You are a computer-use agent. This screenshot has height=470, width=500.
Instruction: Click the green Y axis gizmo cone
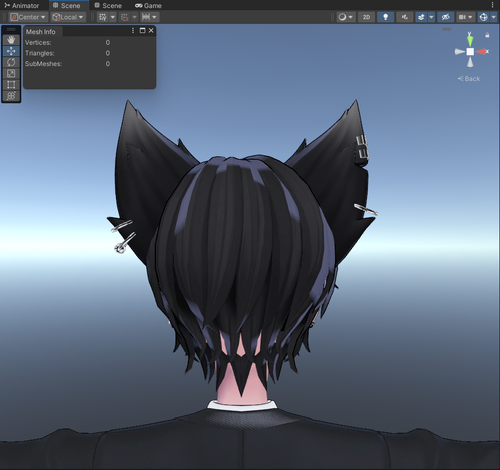pos(470,40)
